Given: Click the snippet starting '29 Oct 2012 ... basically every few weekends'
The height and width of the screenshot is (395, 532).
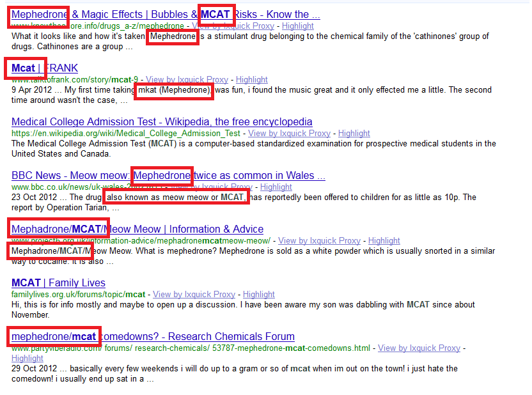Looking at the screenshot, I should coord(235,373).
